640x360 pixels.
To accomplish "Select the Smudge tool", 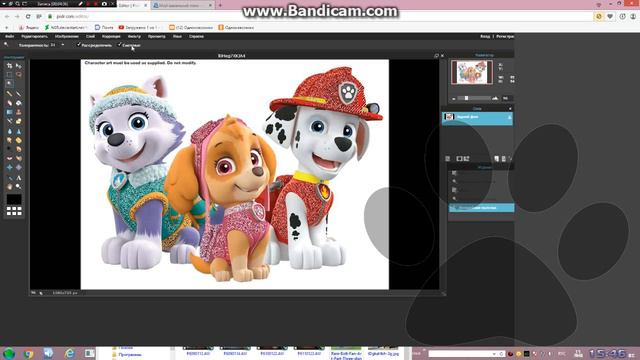I will (9, 140).
